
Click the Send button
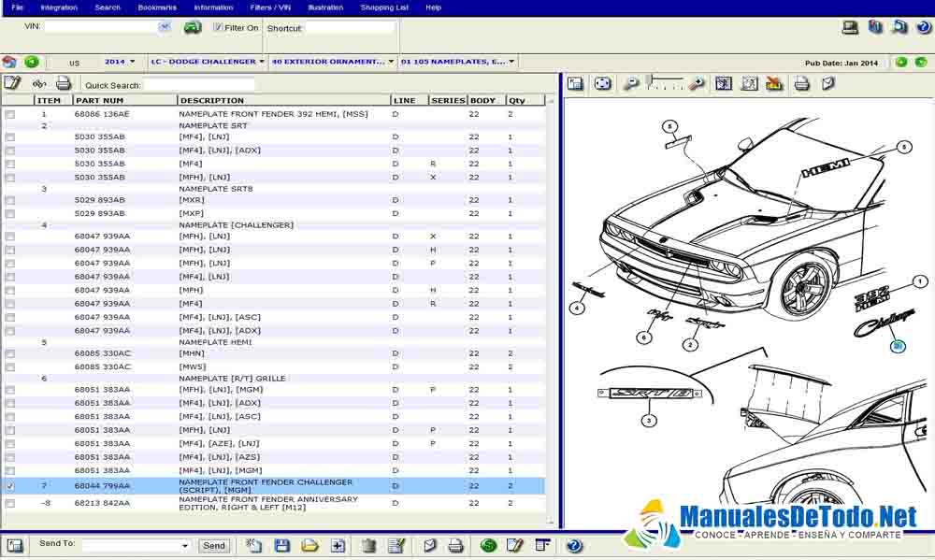coord(214,546)
